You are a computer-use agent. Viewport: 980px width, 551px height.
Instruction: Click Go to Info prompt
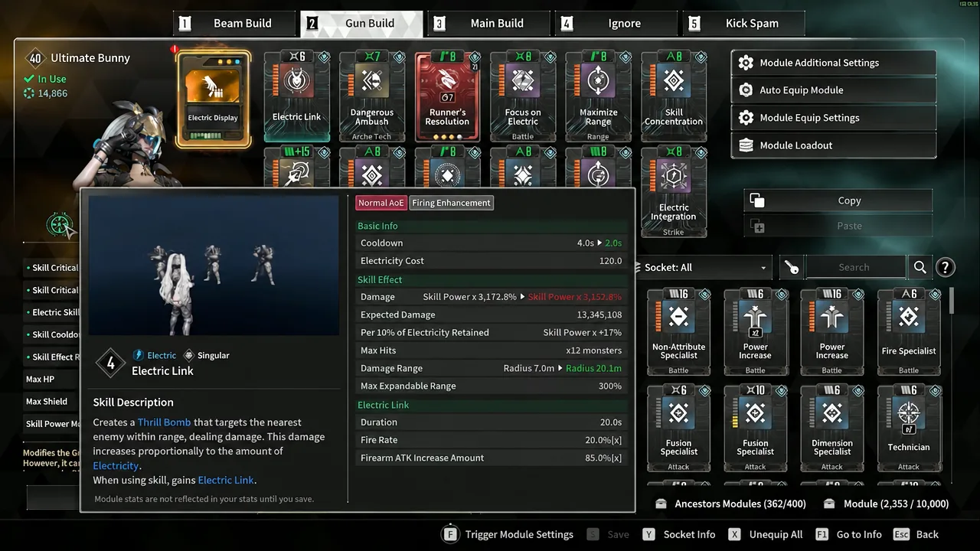tap(848, 534)
